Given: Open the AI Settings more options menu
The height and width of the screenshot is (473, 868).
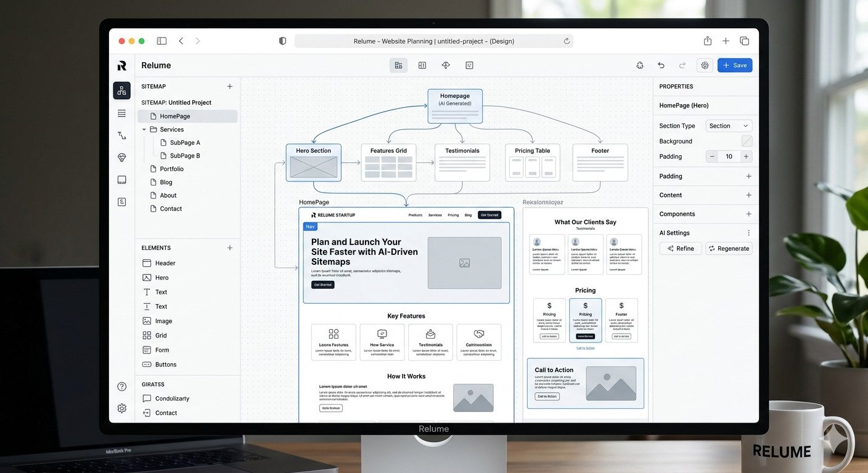Looking at the screenshot, I should (748, 233).
